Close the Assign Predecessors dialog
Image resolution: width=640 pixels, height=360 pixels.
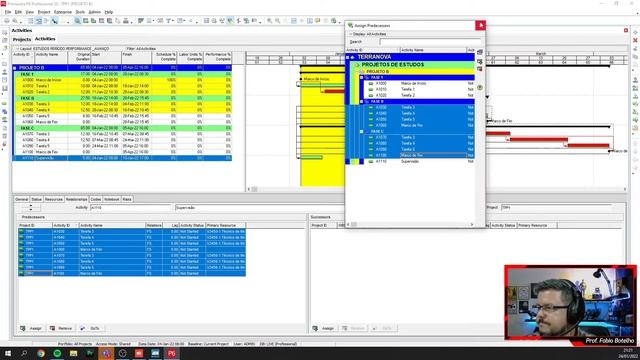(x=480, y=25)
